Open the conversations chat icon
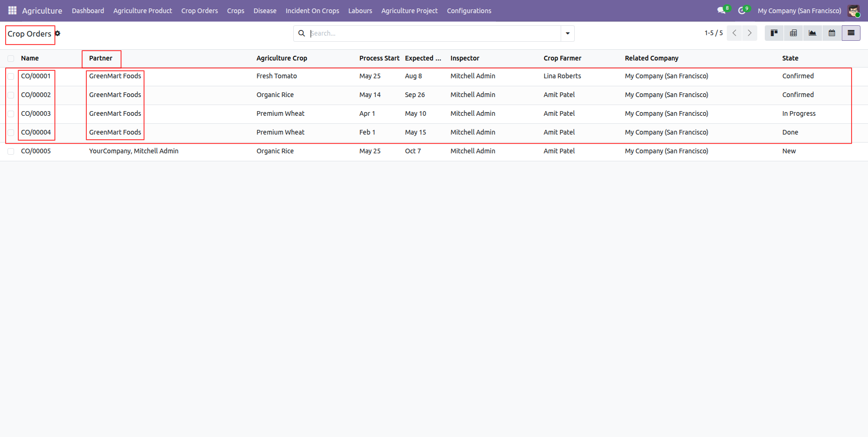This screenshot has height=437, width=868. [721, 10]
